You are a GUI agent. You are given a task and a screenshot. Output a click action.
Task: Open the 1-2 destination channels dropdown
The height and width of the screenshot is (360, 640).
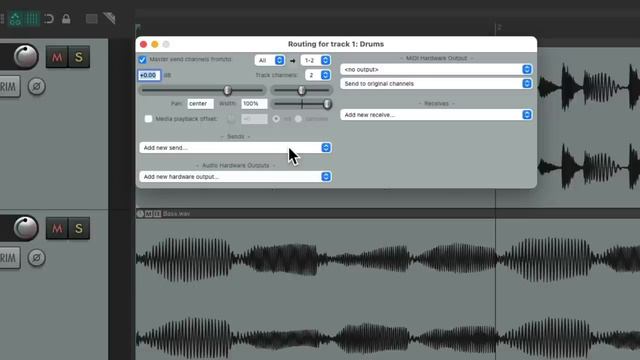tap(316, 60)
